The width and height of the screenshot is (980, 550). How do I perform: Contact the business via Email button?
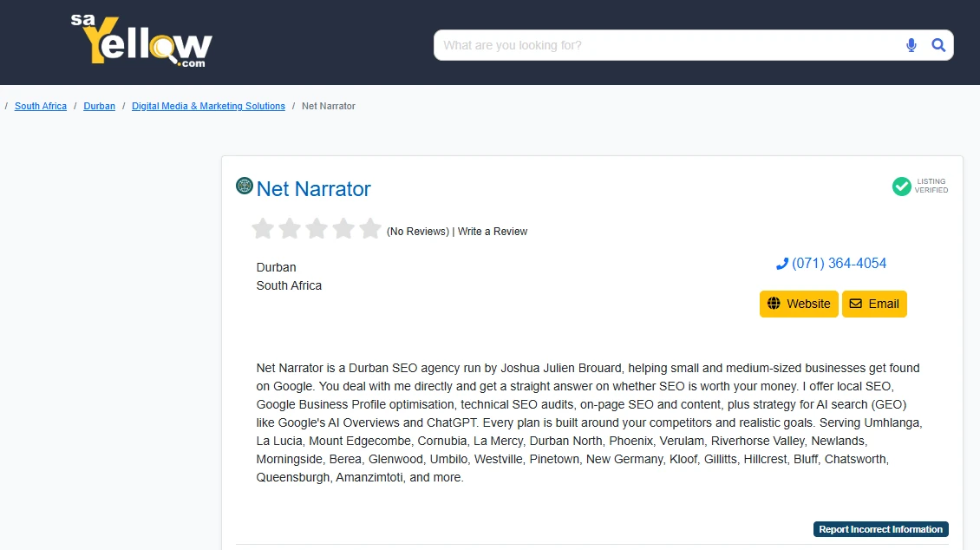pos(874,304)
